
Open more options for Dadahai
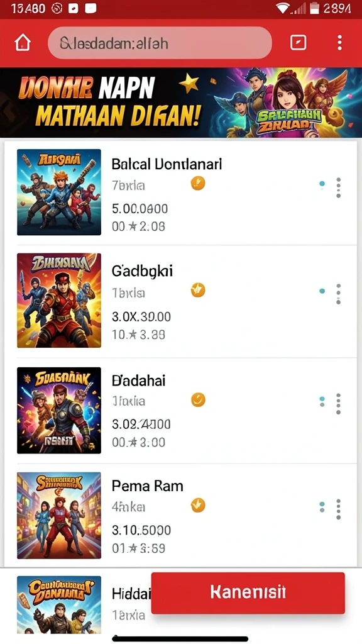pos(338,403)
